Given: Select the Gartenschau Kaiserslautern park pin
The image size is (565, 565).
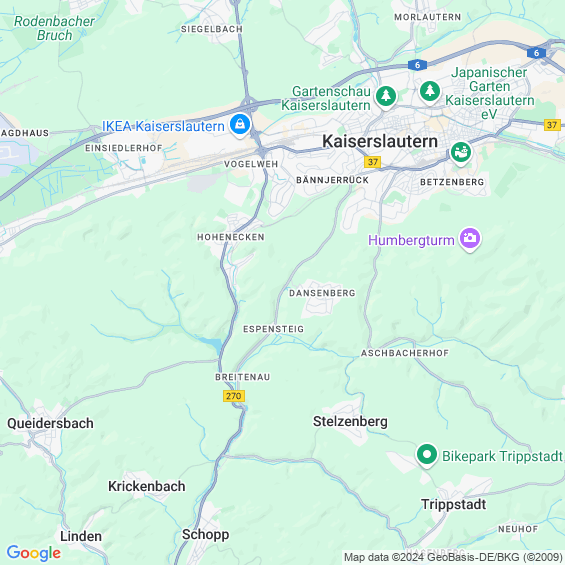Looking at the screenshot, I should pos(386,97).
